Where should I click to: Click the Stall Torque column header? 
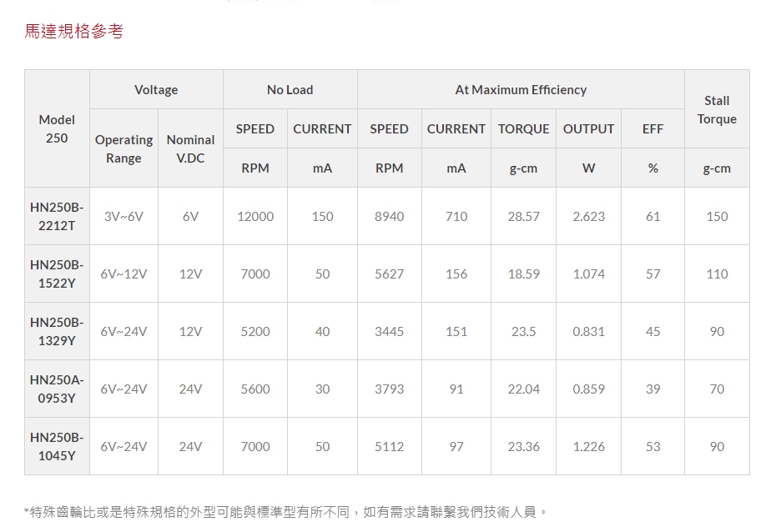(x=717, y=109)
